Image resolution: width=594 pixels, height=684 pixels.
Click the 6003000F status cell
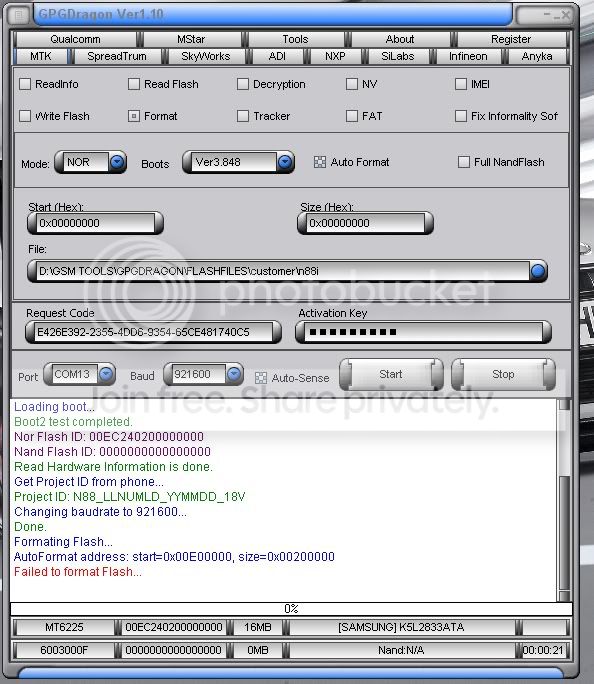(64, 650)
